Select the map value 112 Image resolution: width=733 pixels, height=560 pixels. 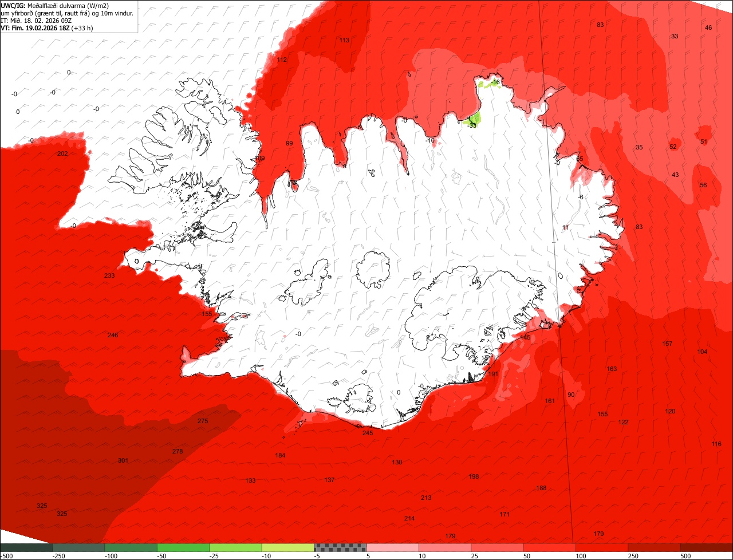click(282, 60)
